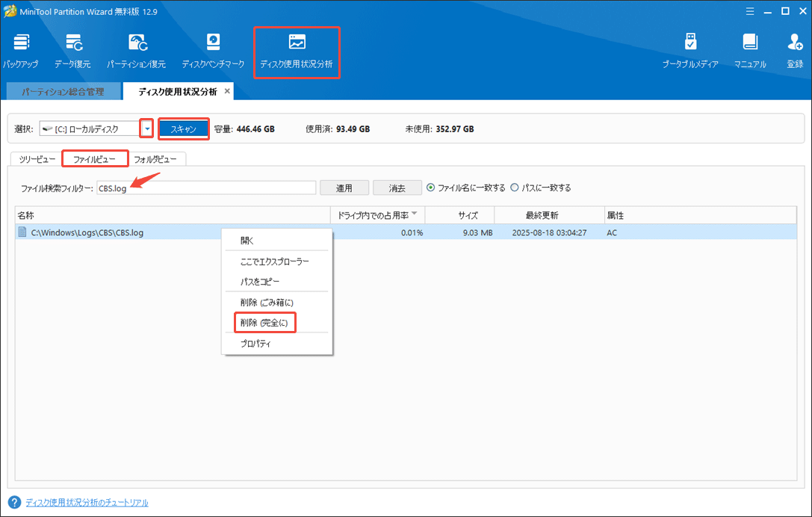This screenshot has height=517, width=812.
Task: Click the スキャン scan button
Action: [x=183, y=129]
